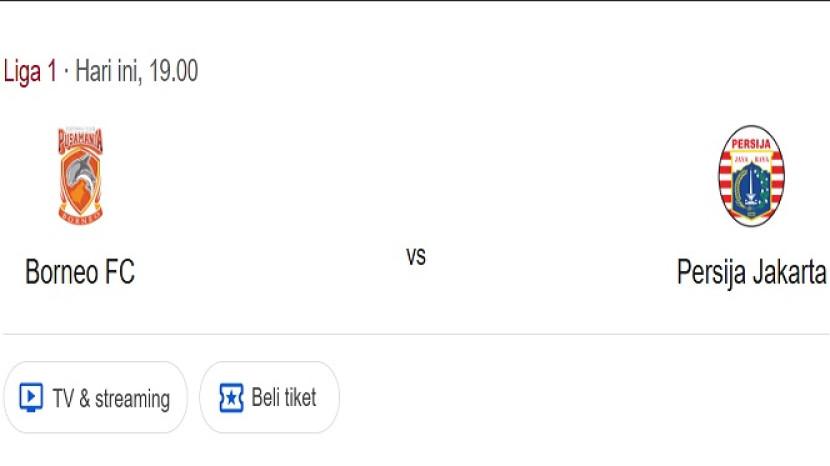Click the 'vs' text between teams

[x=416, y=256]
